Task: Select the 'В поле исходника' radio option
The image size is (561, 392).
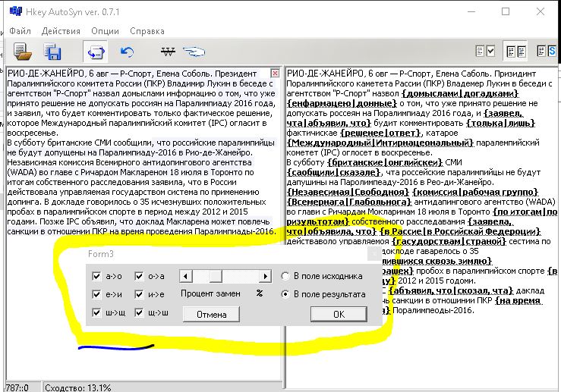Action: pos(285,276)
